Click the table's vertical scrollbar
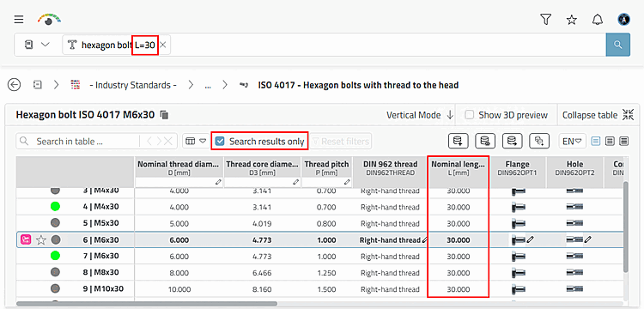This screenshot has height=309, width=644. coord(625,227)
